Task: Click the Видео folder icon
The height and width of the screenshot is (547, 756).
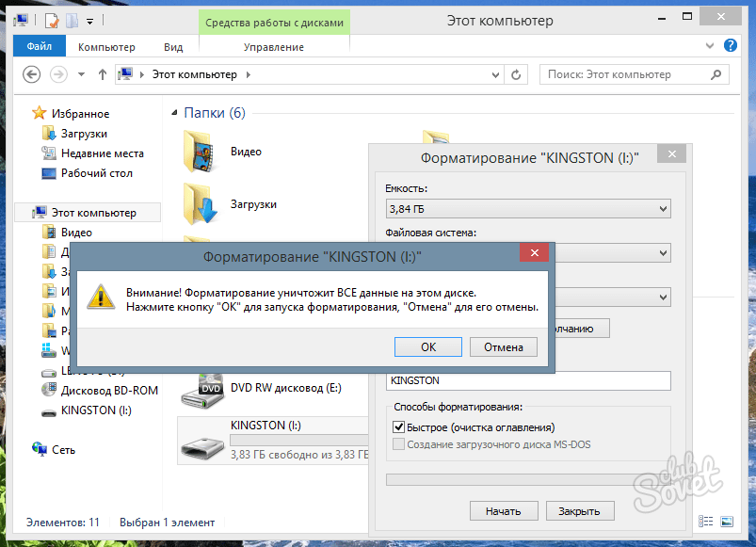Action: click(x=201, y=152)
